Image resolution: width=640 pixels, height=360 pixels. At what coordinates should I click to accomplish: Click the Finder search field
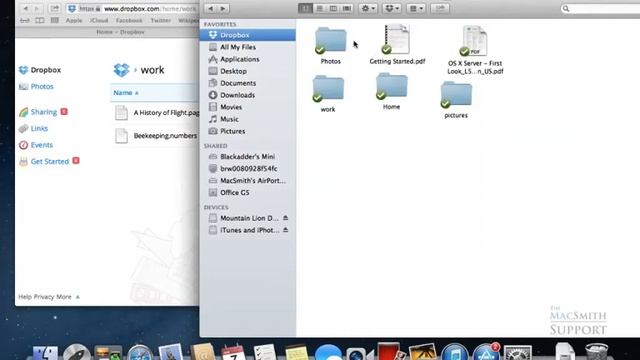tap(600, 9)
